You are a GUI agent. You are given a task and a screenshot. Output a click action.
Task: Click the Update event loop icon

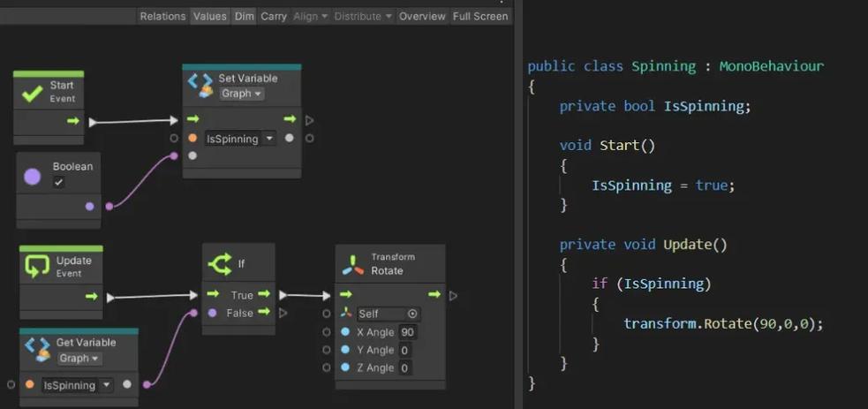tap(37, 267)
